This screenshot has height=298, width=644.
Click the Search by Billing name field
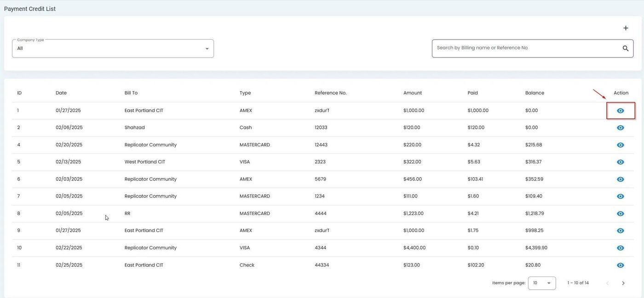tap(524, 48)
